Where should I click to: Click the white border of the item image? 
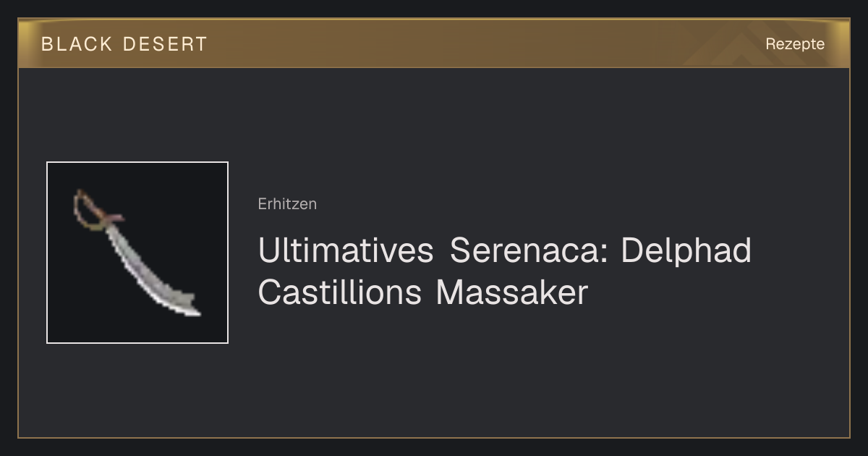[47, 253]
